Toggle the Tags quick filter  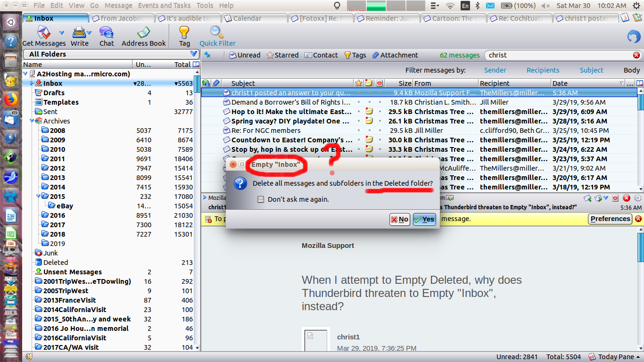(x=355, y=55)
